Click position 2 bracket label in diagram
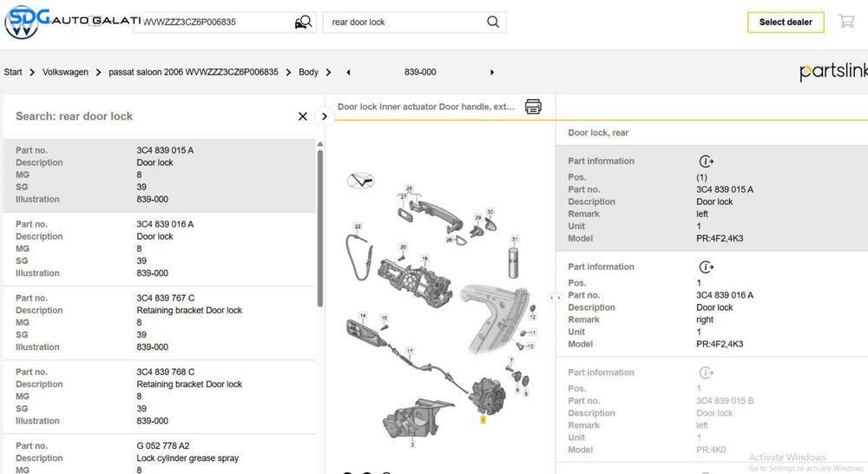 point(412,444)
